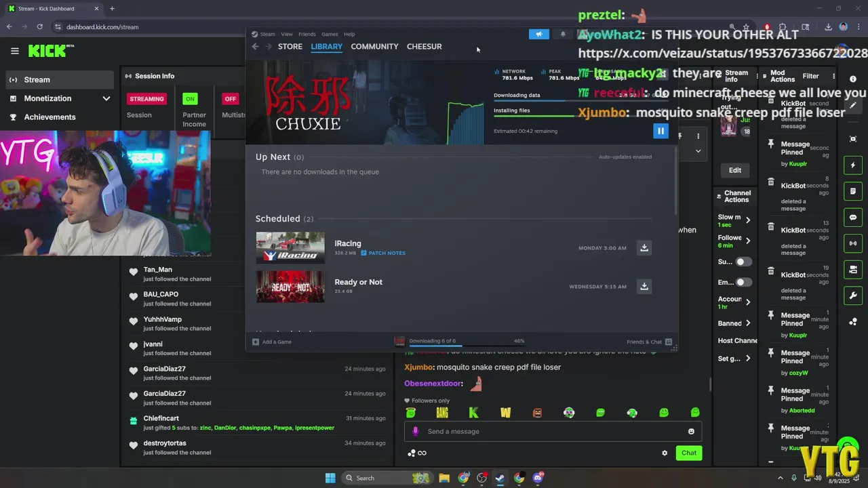Switch to Steam STORE tab

click(290, 47)
